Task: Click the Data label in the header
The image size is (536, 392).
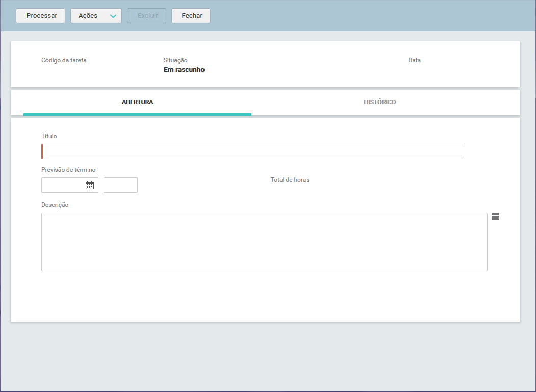Action: (414, 60)
